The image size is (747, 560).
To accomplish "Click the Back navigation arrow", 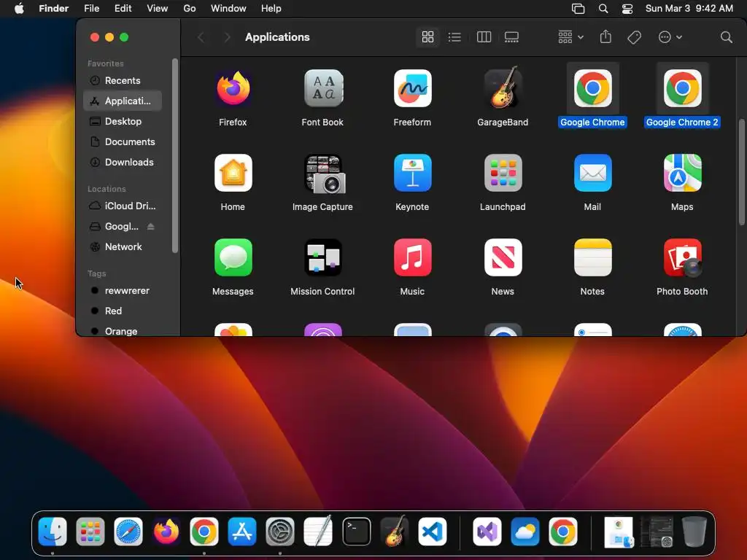I will [201, 37].
